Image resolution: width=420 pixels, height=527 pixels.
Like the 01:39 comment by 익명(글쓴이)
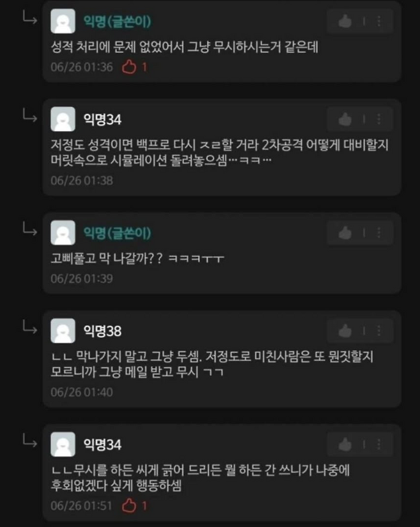pos(345,233)
